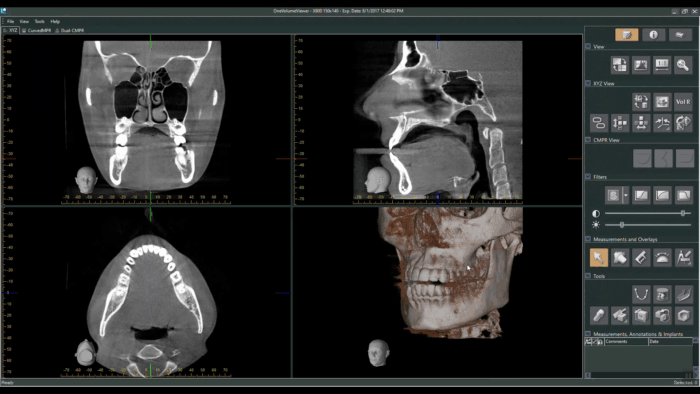Click the view layout rotation icon

point(620,65)
